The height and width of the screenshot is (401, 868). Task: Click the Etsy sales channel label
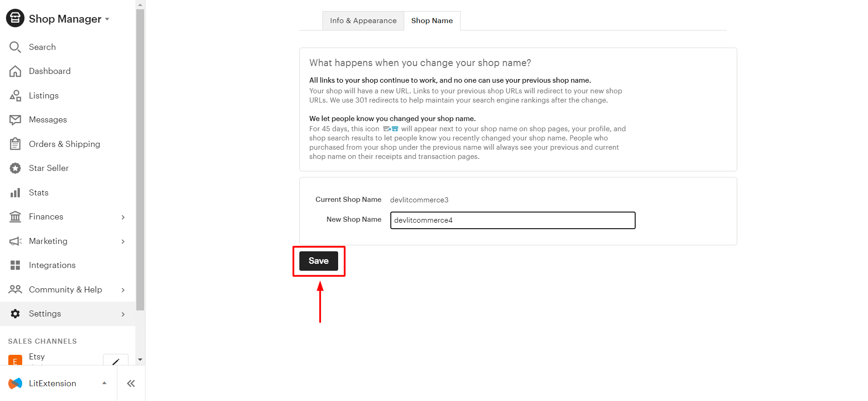(37, 357)
